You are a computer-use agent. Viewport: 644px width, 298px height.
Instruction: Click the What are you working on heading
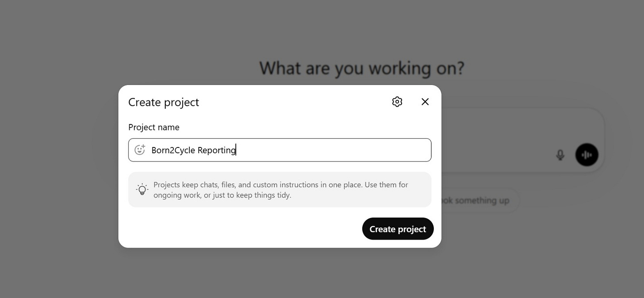click(x=362, y=68)
